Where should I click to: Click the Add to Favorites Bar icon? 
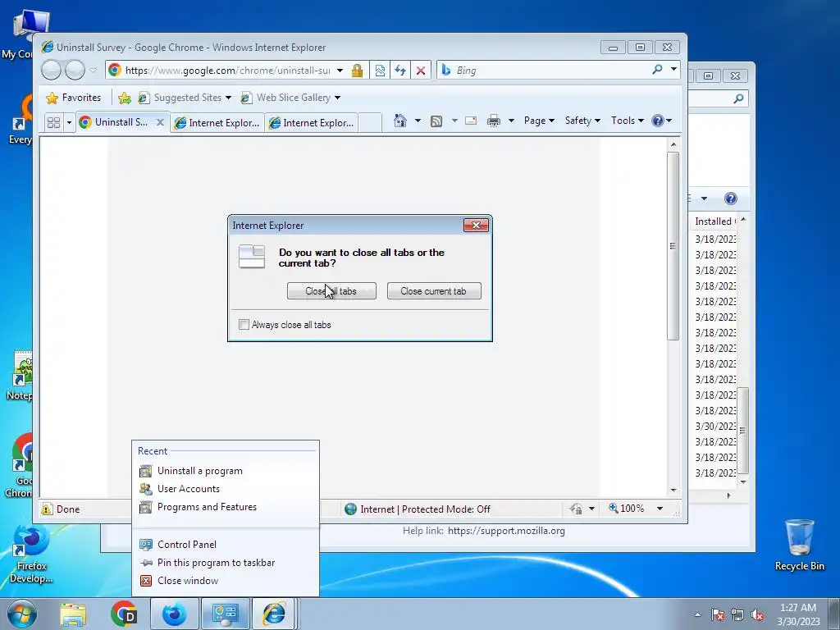125,98
